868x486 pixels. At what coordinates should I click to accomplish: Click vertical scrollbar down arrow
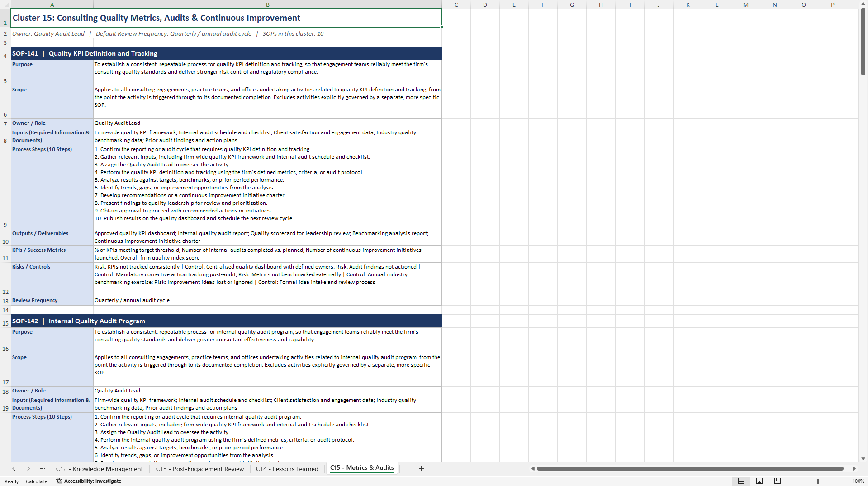click(863, 458)
